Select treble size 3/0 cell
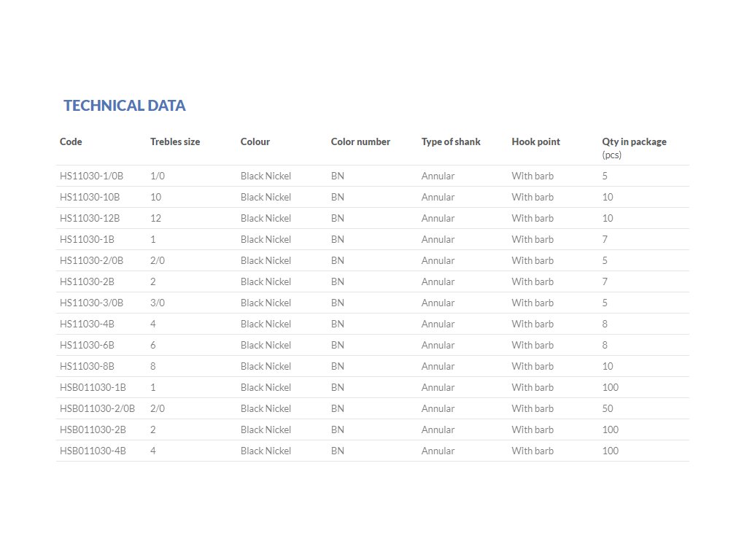The width and height of the screenshot is (747, 560). [x=158, y=303]
